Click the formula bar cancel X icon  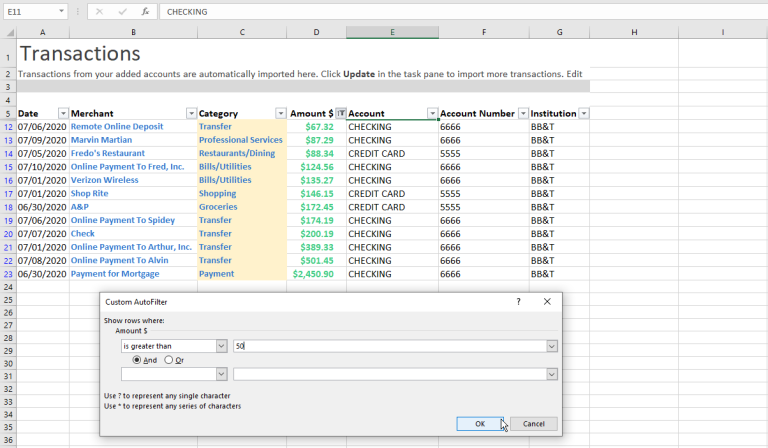[99, 11]
